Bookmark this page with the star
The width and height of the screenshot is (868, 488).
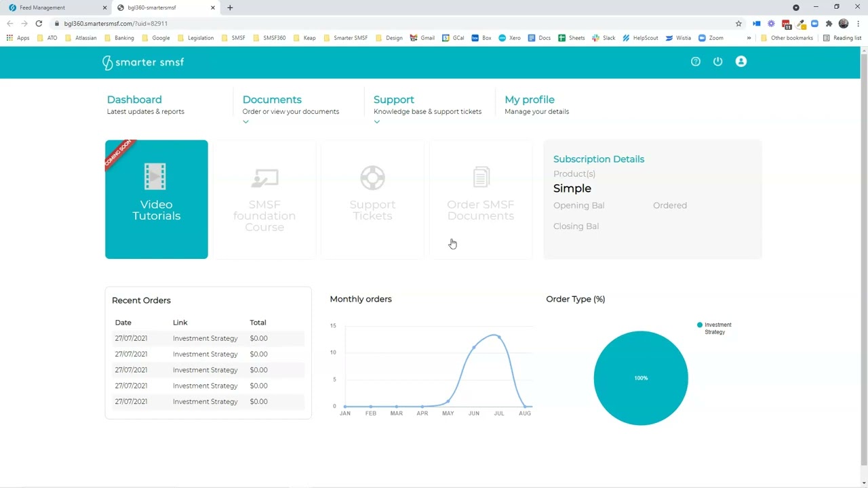point(738,23)
